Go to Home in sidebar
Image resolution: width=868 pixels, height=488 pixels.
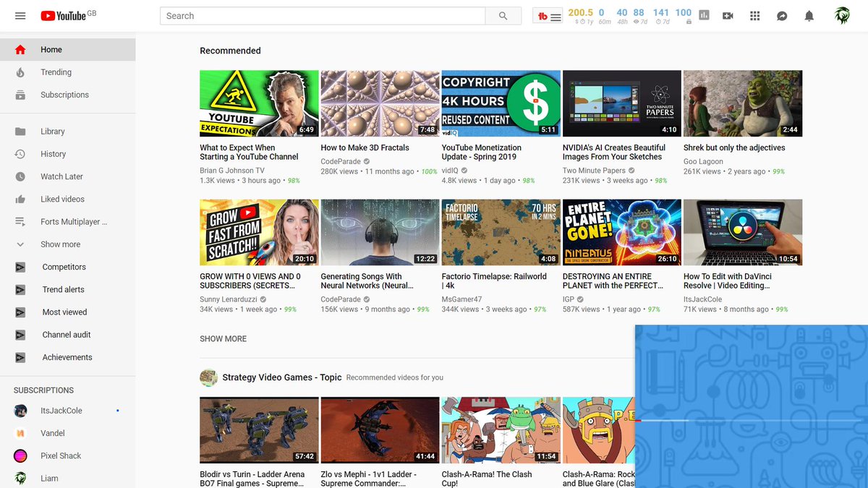point(68,50)
